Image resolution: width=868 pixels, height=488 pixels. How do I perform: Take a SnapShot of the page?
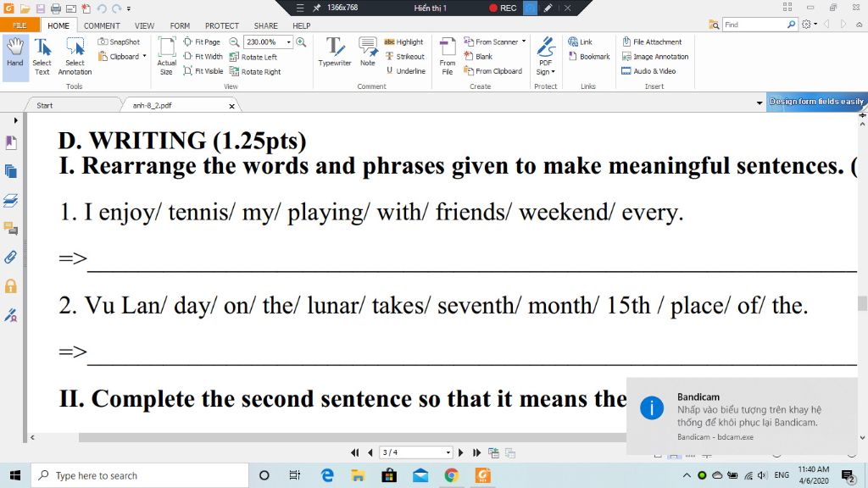click(119, 42)
